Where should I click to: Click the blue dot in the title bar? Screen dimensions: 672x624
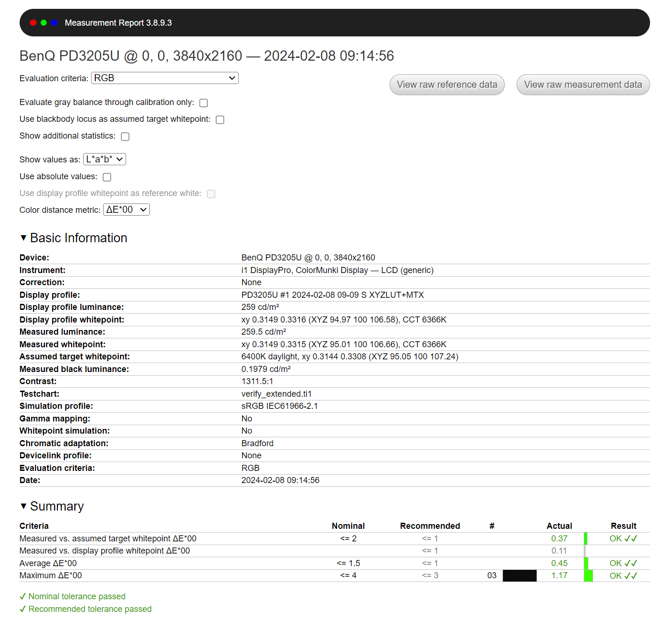click(55, 23)
